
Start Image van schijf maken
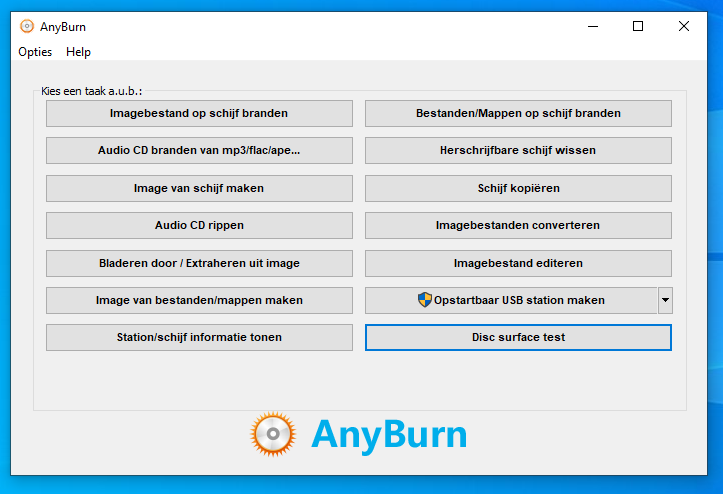point(199,188)
